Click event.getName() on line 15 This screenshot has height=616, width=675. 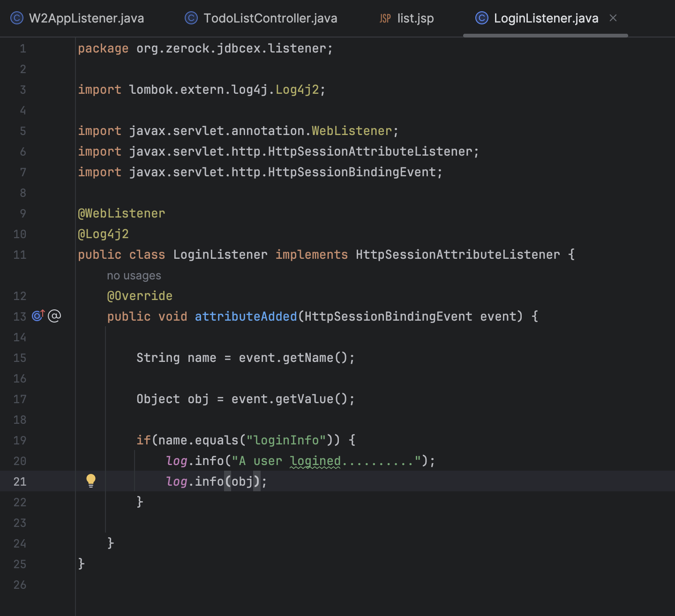pyautogui.click(x=293, y=358)
